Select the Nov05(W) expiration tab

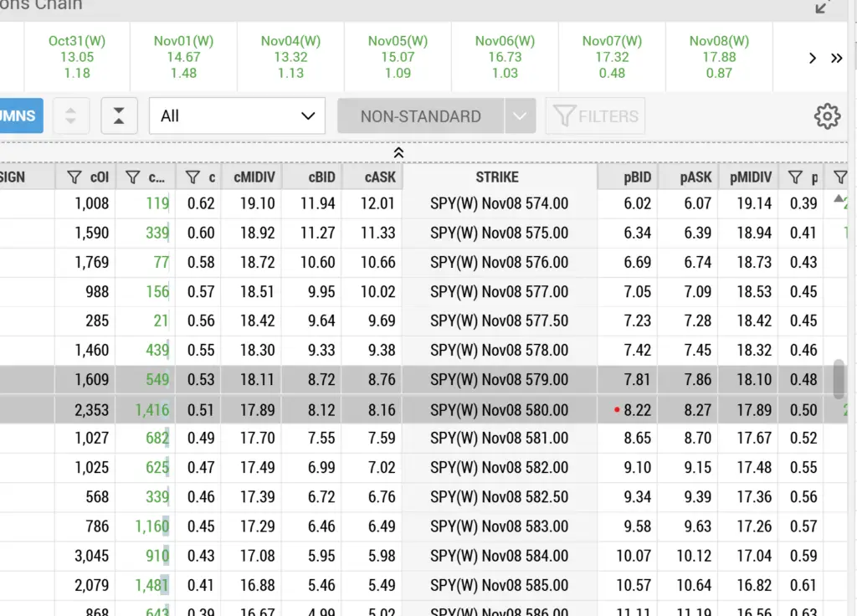coord(398,57)
